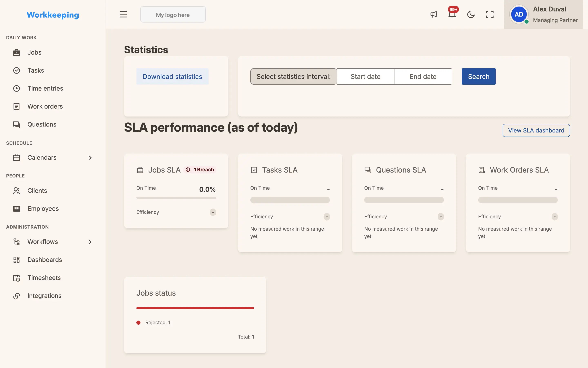Click the red Jobs status bar
The image size is (588, 368).
click(x=195, y=308)
